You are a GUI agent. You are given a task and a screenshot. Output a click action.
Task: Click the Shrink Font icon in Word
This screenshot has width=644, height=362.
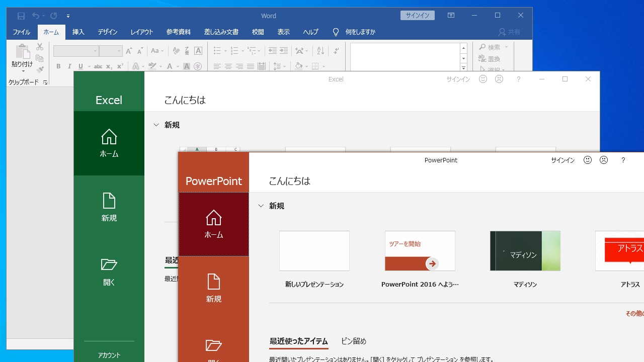(140, 51)
